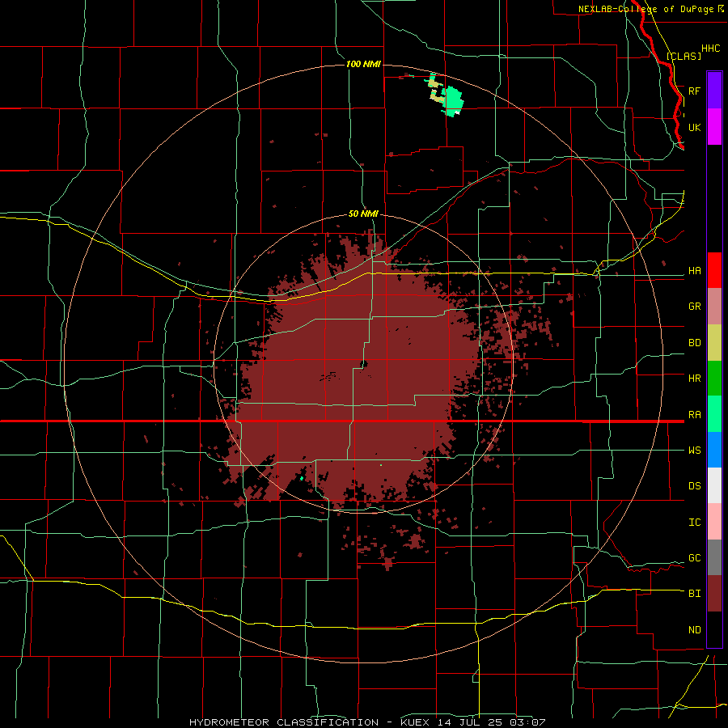Screen dimensions: 728x728
Task: Select the BD yellow legend swatch
Action: click(x=714, y=343)
